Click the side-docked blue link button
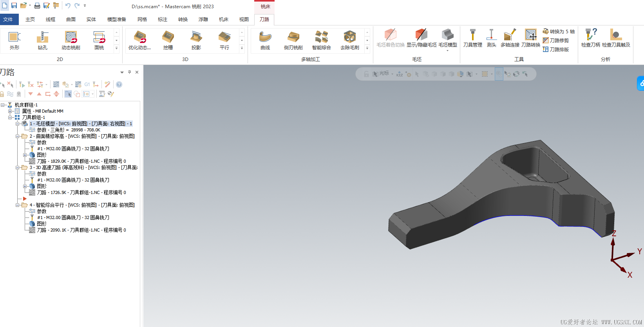The image size is (644, 327). tap(641, 83)
